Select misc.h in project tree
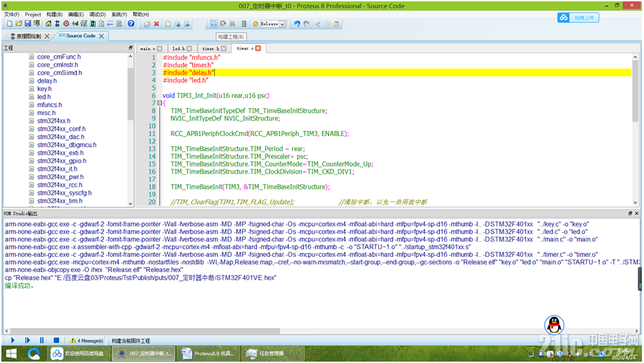 (46, 113)
